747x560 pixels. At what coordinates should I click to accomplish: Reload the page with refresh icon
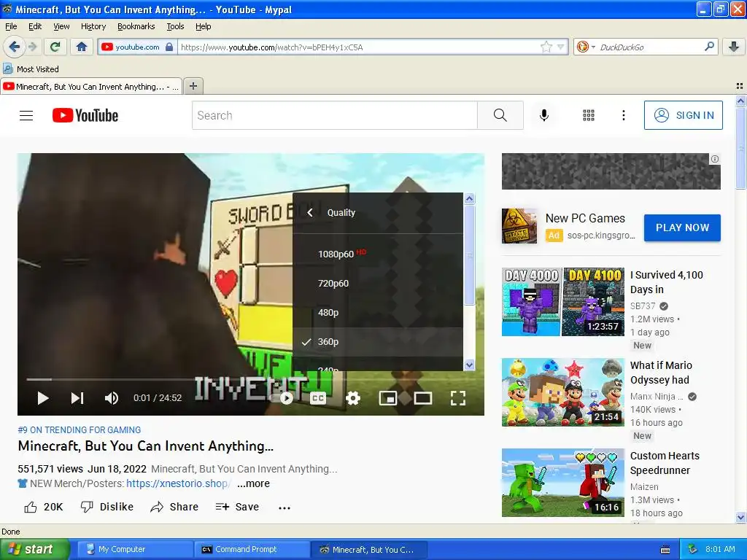(55, 47)
